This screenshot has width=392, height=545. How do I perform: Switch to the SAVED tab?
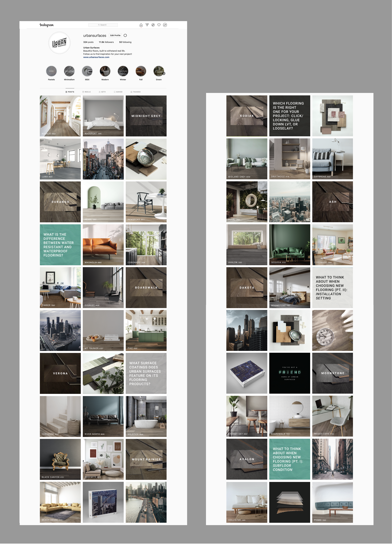click(118, 92)
